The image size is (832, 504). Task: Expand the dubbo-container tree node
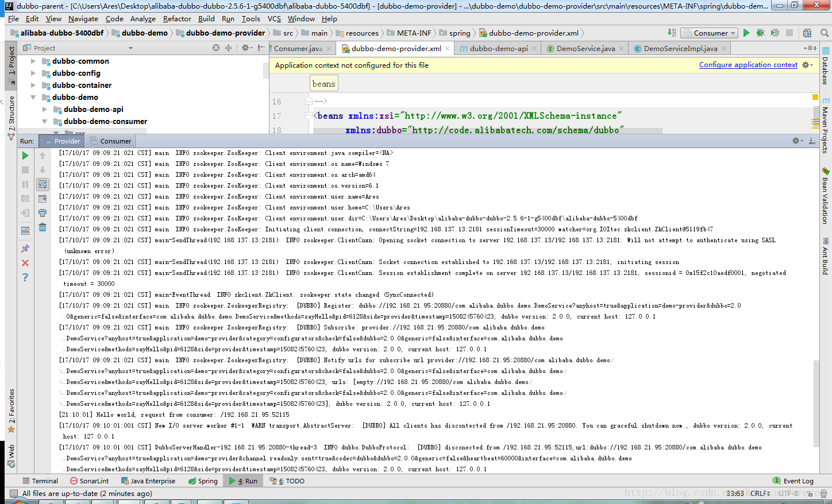(33, 85)
